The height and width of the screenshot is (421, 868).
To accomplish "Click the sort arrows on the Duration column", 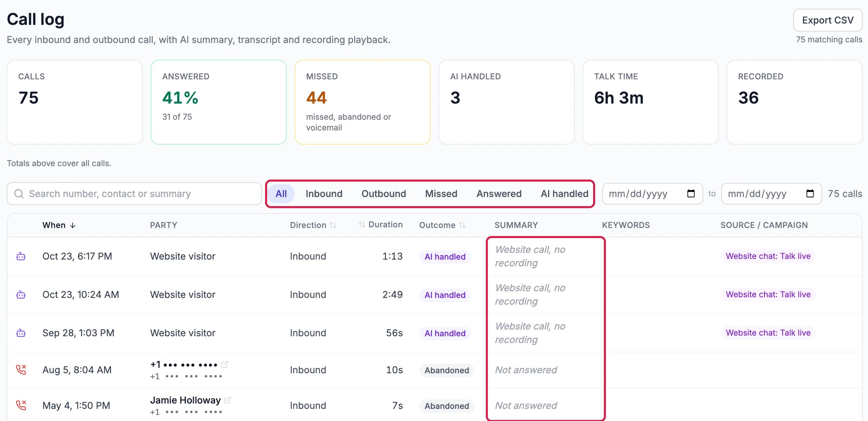I will pyautogui.click(x=362, y=225).
